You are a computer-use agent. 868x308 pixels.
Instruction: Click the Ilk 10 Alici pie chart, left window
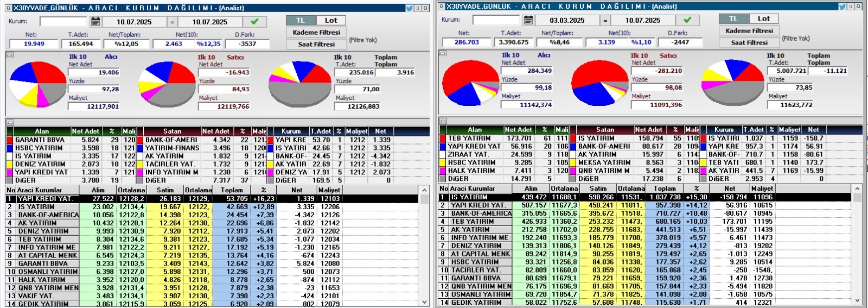pos(38,84)
